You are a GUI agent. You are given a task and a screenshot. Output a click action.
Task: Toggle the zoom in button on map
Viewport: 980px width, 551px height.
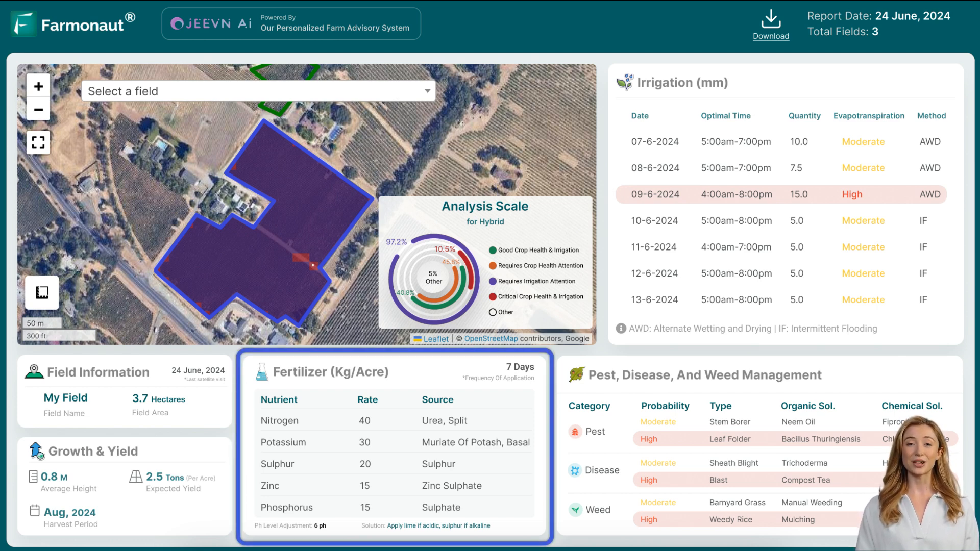[38, 86]
